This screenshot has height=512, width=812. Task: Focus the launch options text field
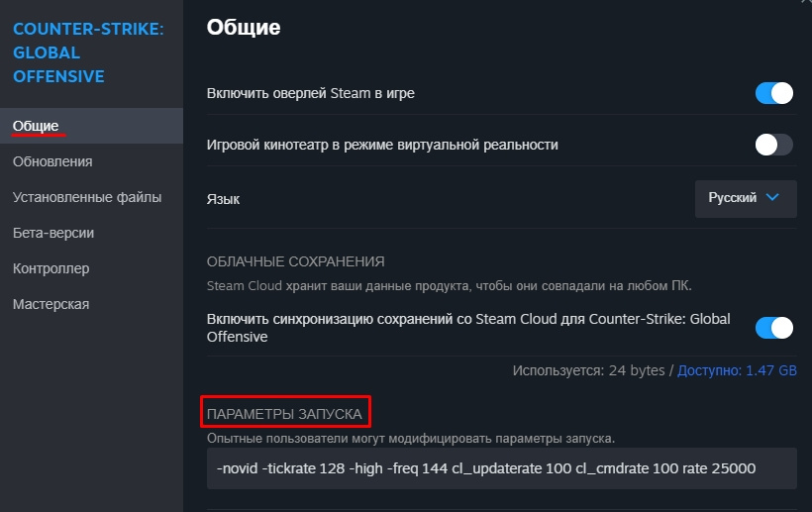tap(500, 468)
